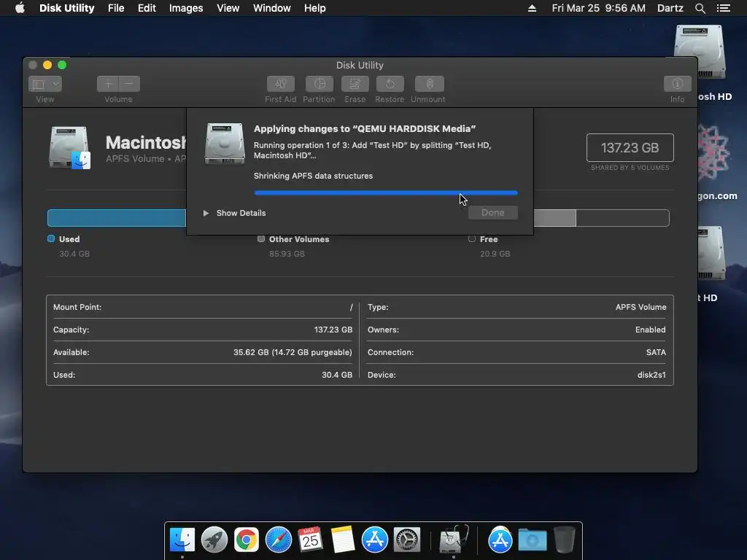Open Launchpad rocket icon in Dock
747x560 pixels.
(214, 540)
